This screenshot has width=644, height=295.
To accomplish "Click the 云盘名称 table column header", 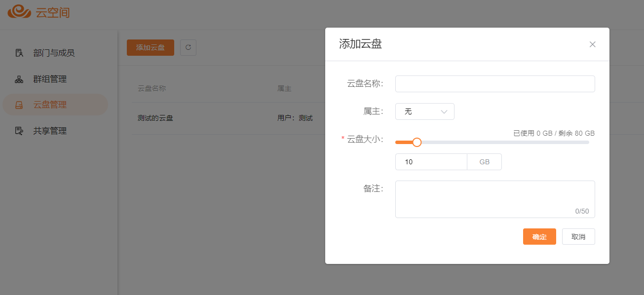I will point(152,89).
